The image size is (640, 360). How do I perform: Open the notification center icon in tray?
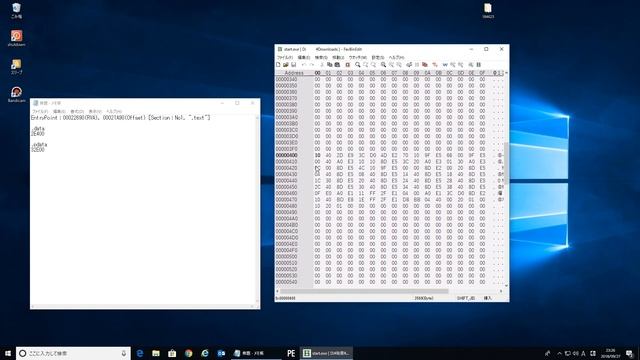[x=629, y=353]
